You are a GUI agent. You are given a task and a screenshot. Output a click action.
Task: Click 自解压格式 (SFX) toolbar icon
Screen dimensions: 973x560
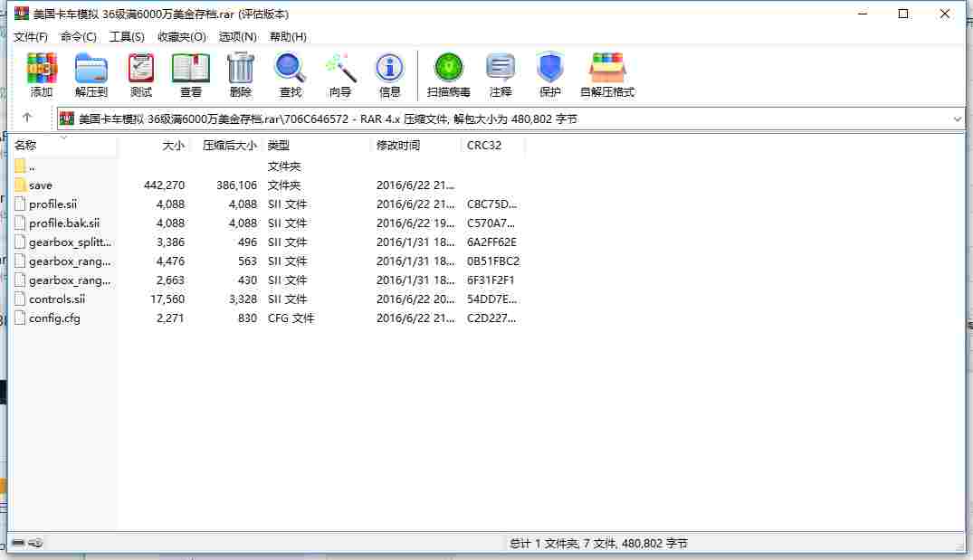click(x=607, y=68)
